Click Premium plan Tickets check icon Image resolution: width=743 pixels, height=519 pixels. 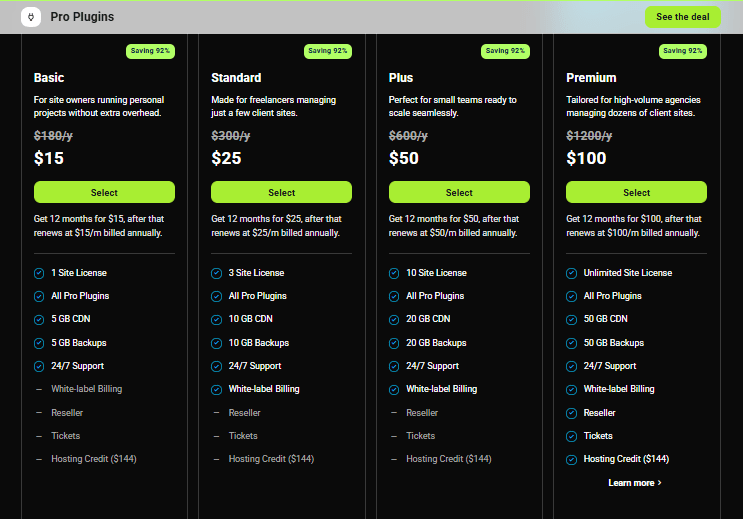click(x=571, y=436)
